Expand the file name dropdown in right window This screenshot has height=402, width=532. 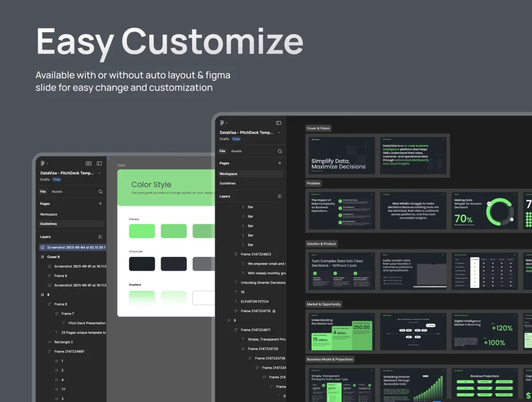279,132
